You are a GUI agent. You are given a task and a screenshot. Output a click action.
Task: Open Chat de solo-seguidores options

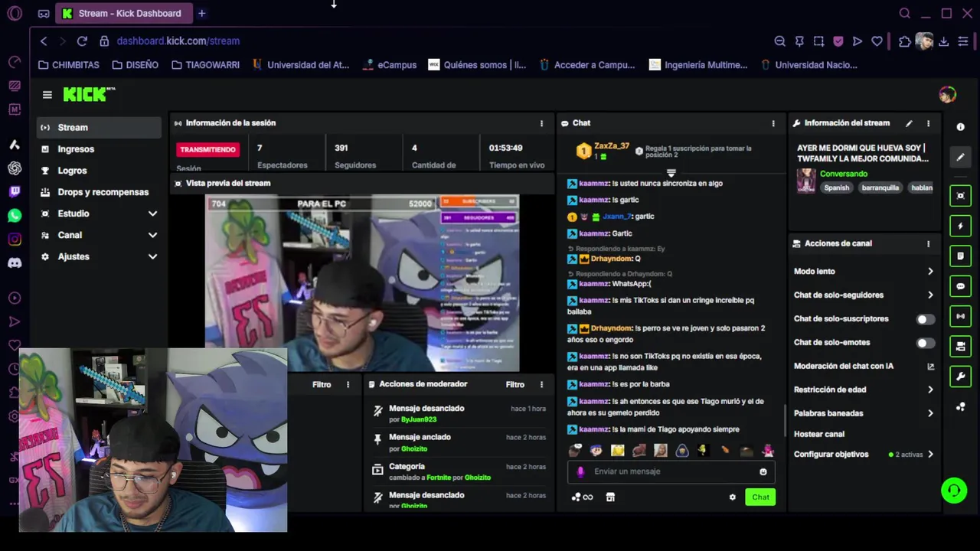864,295
